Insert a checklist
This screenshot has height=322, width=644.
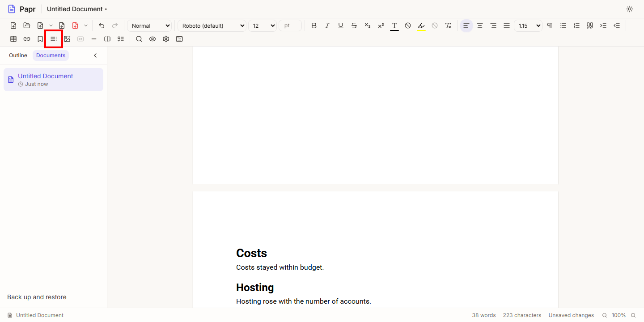(121, 39)
